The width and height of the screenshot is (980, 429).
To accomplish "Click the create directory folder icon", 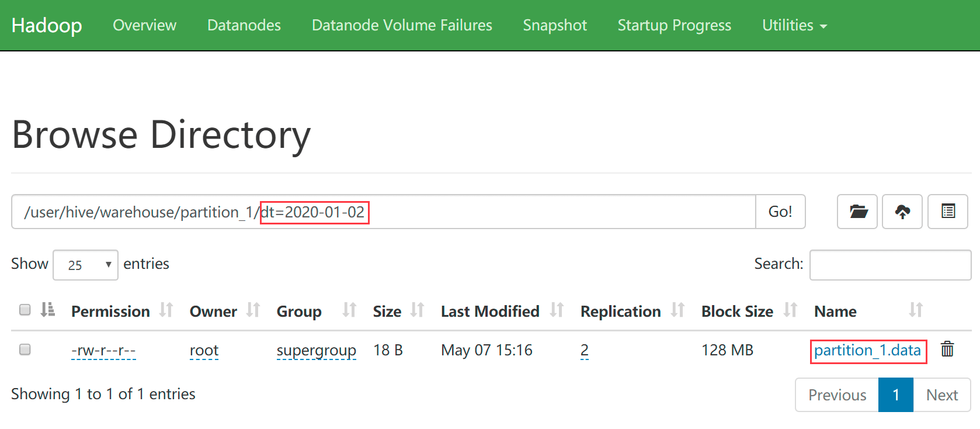I will coord(857,212).
